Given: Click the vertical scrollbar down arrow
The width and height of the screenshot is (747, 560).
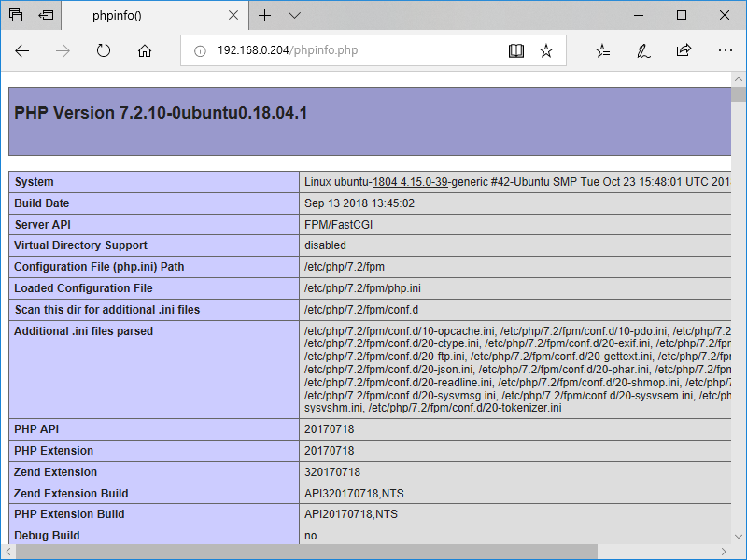Looking at the screenshot, I should coord(739,536).
